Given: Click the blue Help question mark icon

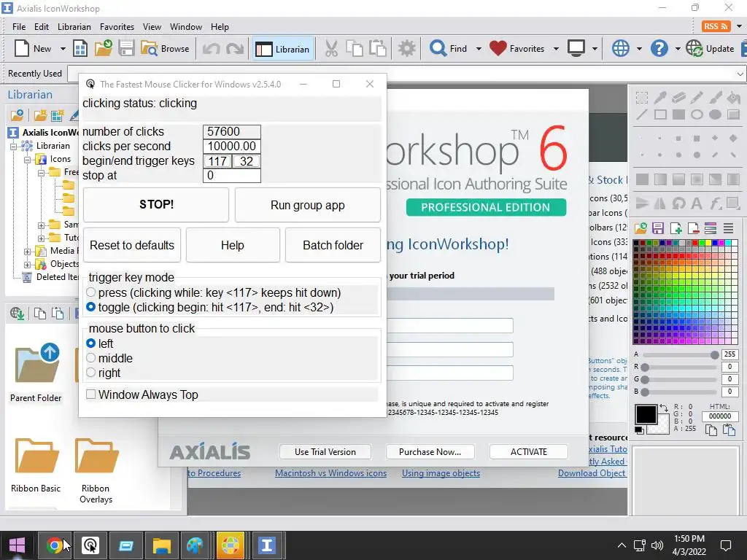Looking at the screenshot, I should tap(659, 49).
